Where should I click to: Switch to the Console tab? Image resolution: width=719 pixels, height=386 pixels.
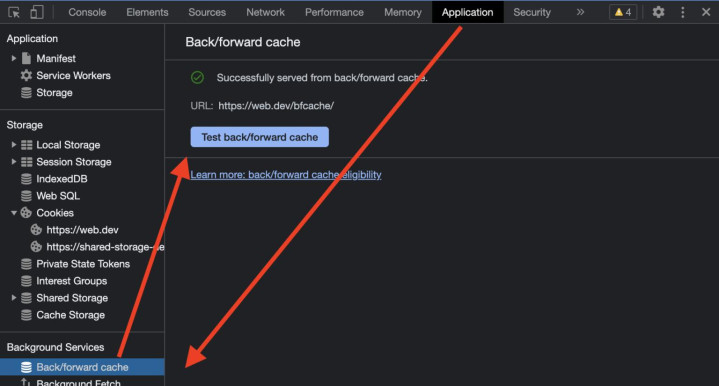pos(87,12)
